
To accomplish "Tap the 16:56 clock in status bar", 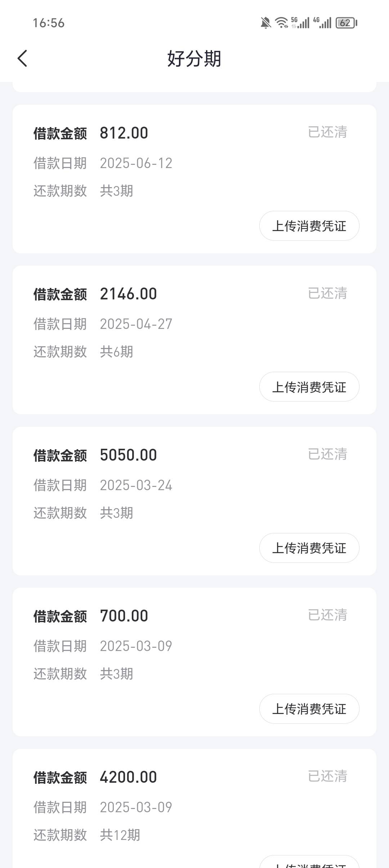I will click(x=49, y=23).
